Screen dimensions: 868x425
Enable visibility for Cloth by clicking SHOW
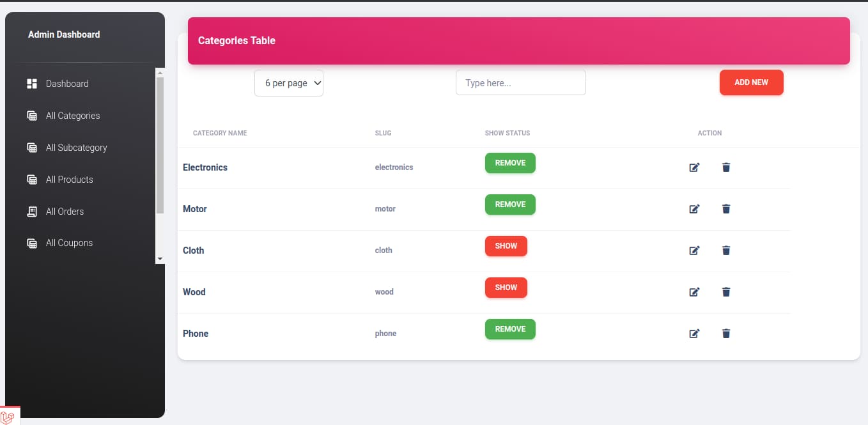point(506,245)
